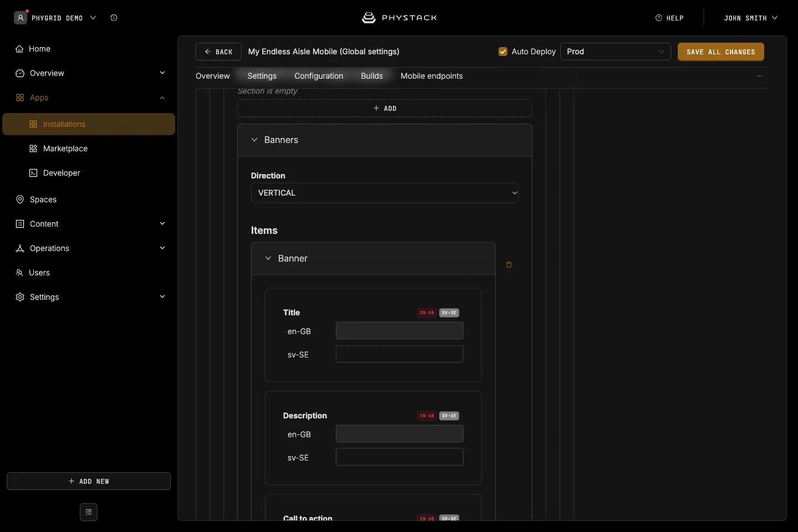Select EN-GB language tag for Description
798x532 pixels.
coord(427,416)
